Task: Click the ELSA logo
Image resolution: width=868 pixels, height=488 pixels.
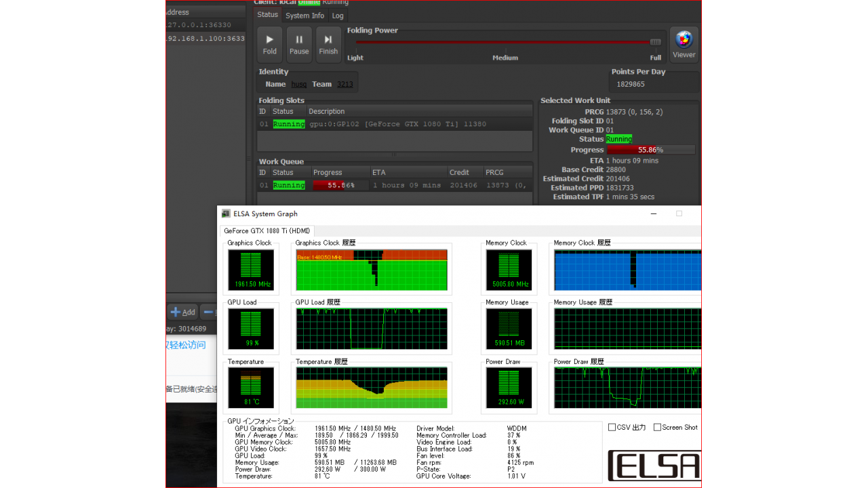Action: (654, 466)
